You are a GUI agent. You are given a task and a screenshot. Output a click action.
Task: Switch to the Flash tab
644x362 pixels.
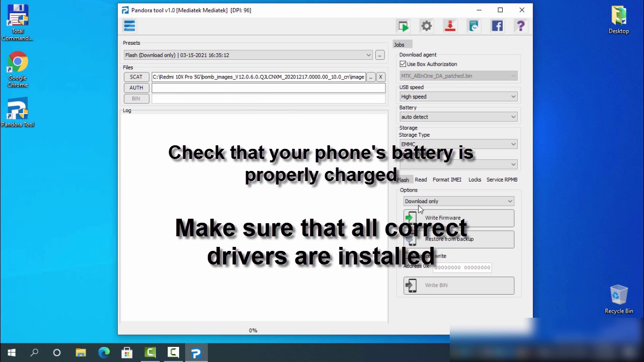point(403,179)
